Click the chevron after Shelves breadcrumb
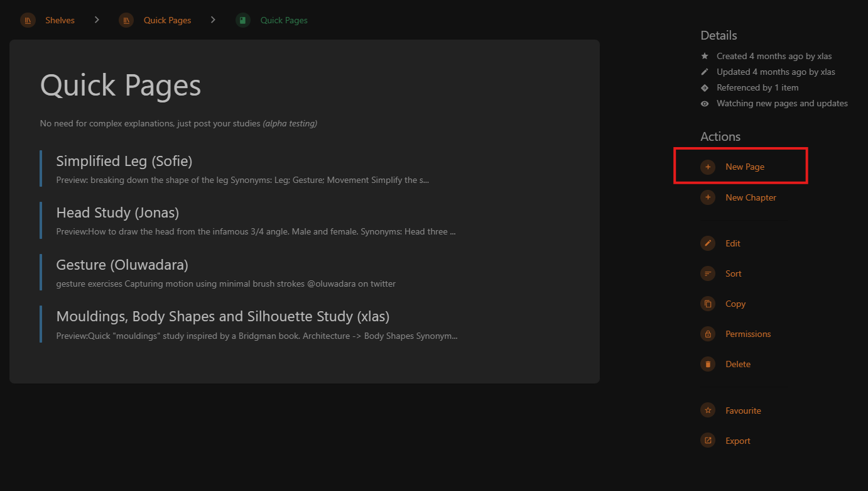 tap(97, 20)
